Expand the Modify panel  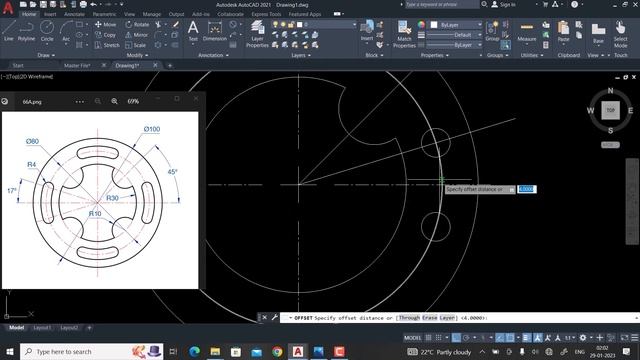tap(138, 55)
